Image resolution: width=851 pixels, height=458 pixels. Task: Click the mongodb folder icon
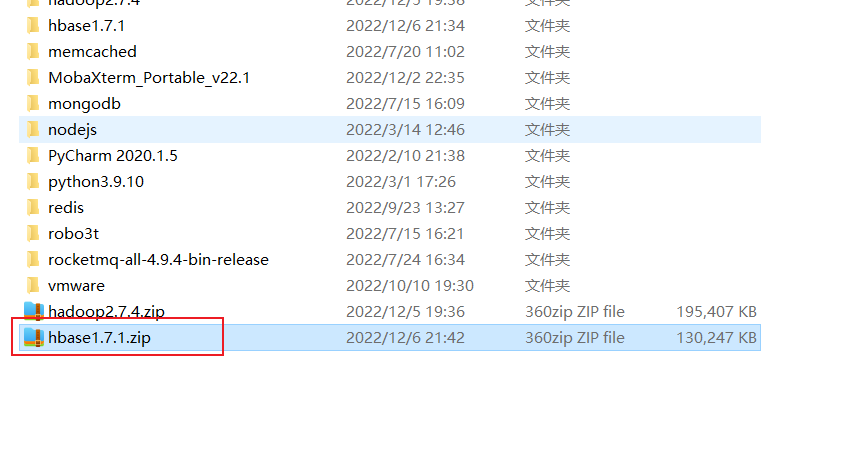tap(33, 103)
